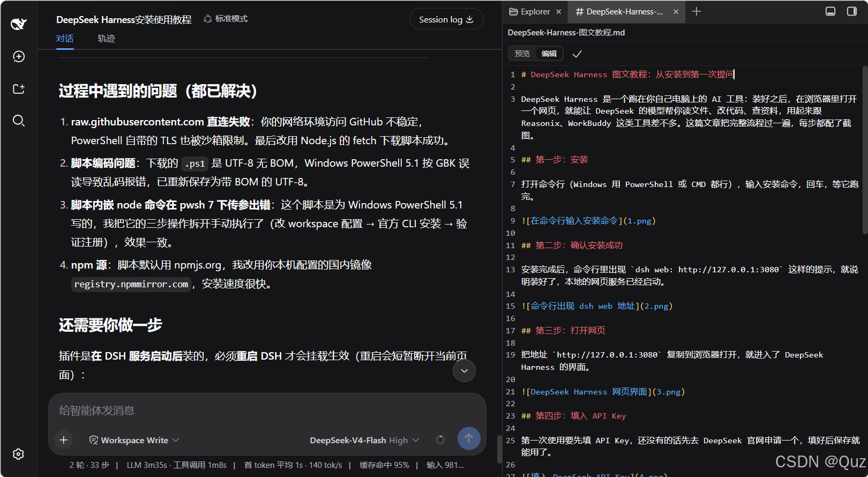This screenshot has height=477, width=868.
Task: Click the 标准模式 mode label
Action: (226, 19)
